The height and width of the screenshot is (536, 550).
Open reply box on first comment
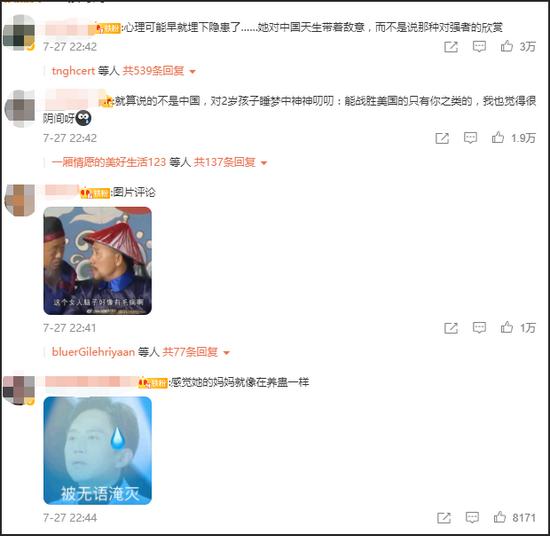coord(479,47)
